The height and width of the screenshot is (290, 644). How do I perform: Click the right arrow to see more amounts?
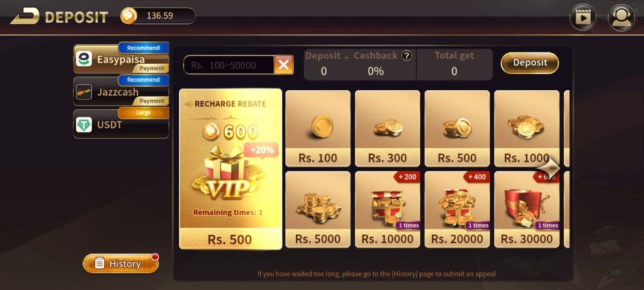point(548,167)
